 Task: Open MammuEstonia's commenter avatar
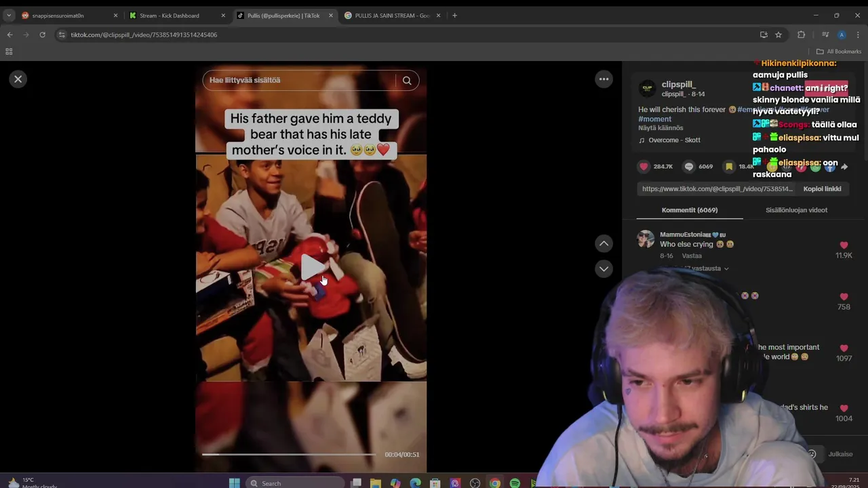[646, 239]
